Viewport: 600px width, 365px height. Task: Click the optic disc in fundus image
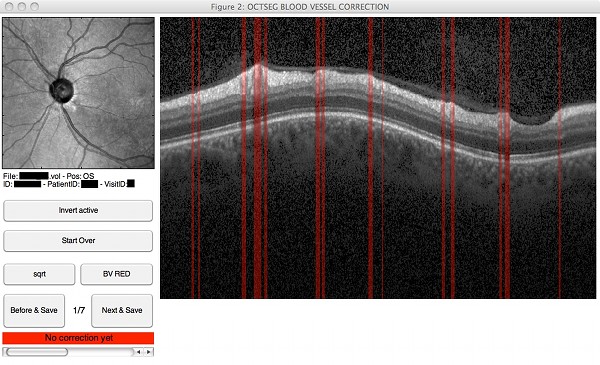pos(62,90)
